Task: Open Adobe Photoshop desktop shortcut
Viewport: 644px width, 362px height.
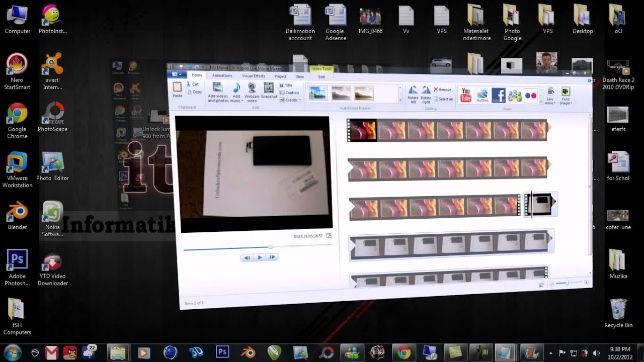Action: coord(17,267)
